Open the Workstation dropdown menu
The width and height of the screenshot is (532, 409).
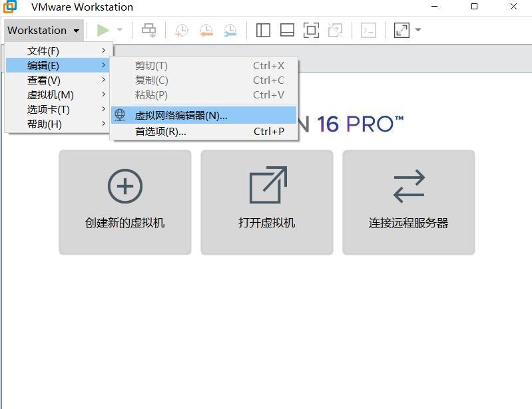click(43, 30)
